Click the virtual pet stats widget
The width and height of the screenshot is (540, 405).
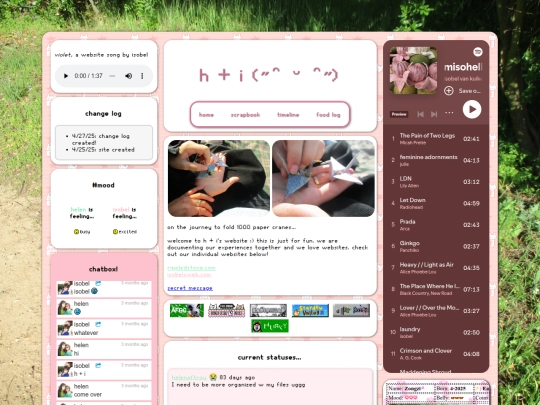pos(436,392)
